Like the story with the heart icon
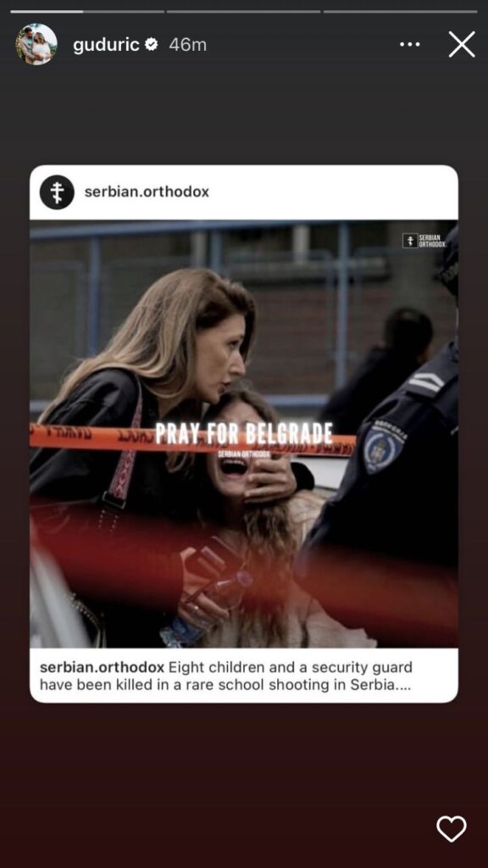 coord(451,829)
